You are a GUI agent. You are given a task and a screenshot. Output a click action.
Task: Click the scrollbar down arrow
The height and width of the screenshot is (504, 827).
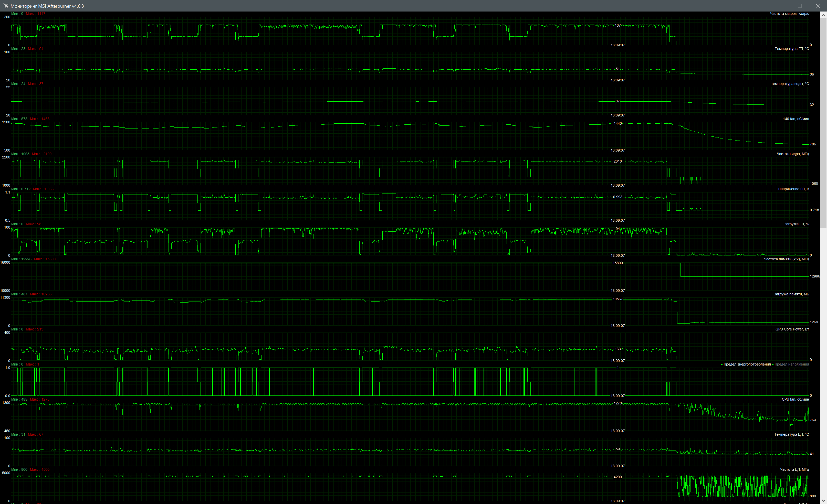tap(823, 500)
